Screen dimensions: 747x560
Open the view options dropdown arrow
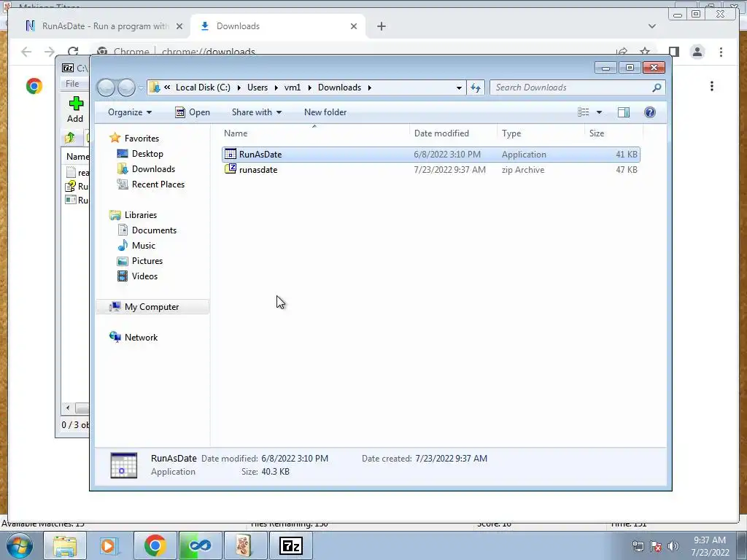tap(600, 112)
